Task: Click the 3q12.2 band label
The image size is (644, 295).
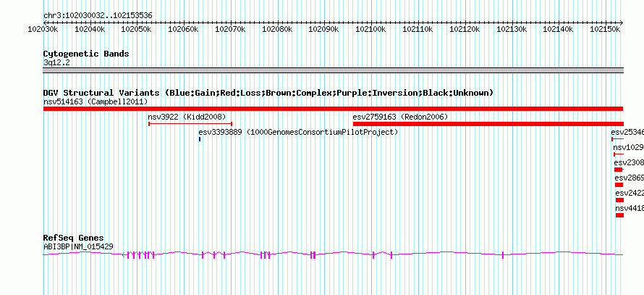Action: pos(56,63)
